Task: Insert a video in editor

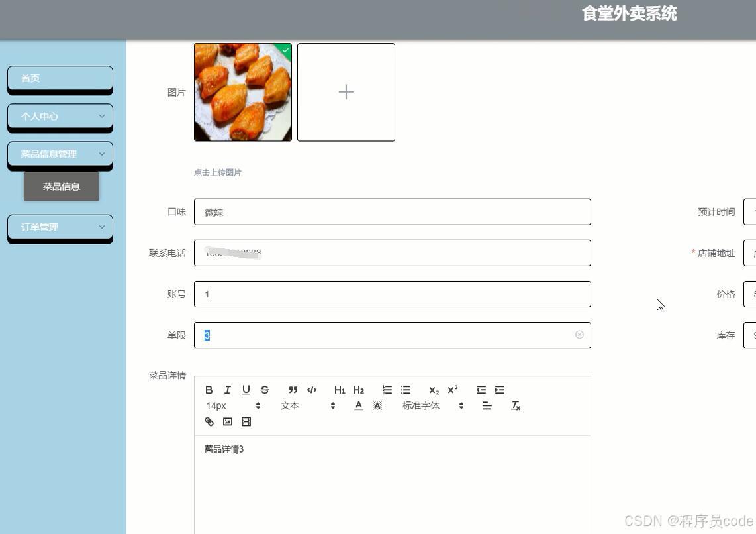Action: tap(246, 421)
